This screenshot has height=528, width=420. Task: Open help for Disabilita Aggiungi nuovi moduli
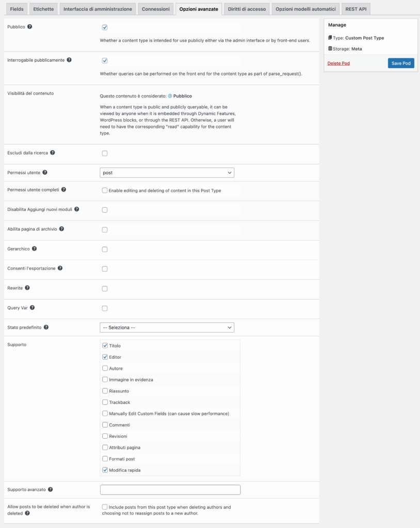coord(77,209)
